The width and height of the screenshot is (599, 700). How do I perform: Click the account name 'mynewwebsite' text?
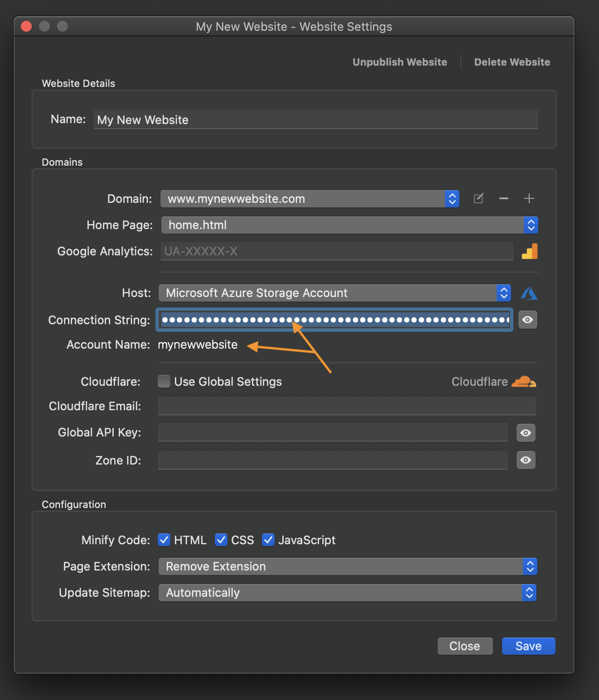(198, 345)
